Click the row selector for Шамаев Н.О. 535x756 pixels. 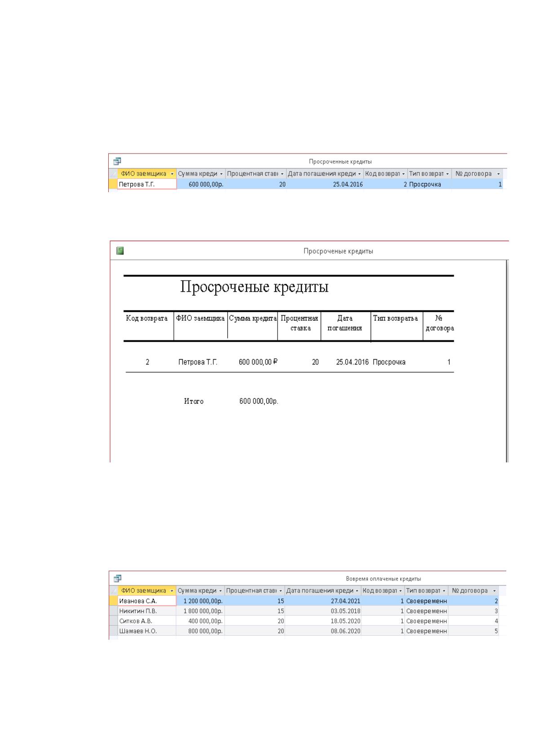(x=113, y=631)
